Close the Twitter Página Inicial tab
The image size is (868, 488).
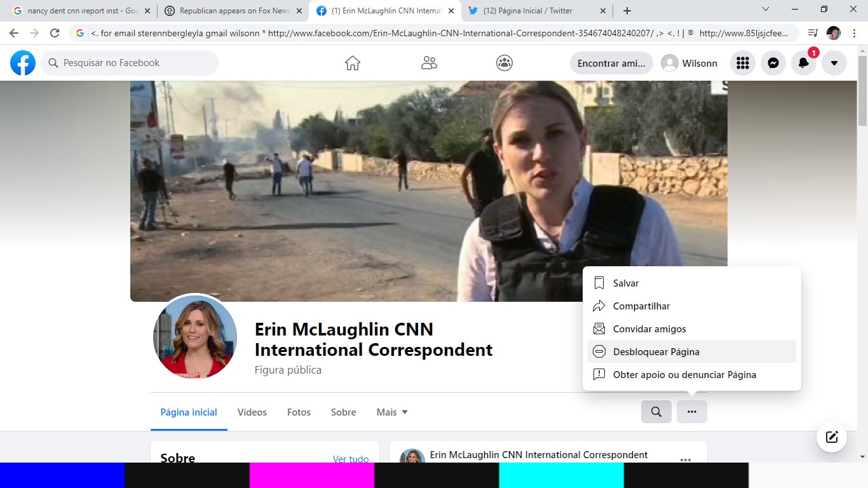[x=602, y=11]
